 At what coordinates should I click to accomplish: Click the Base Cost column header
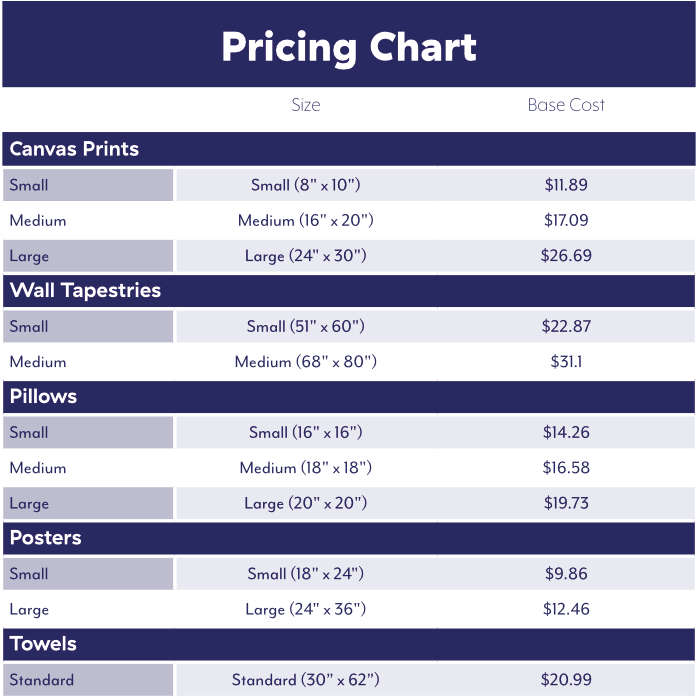[x=566, y=105]
